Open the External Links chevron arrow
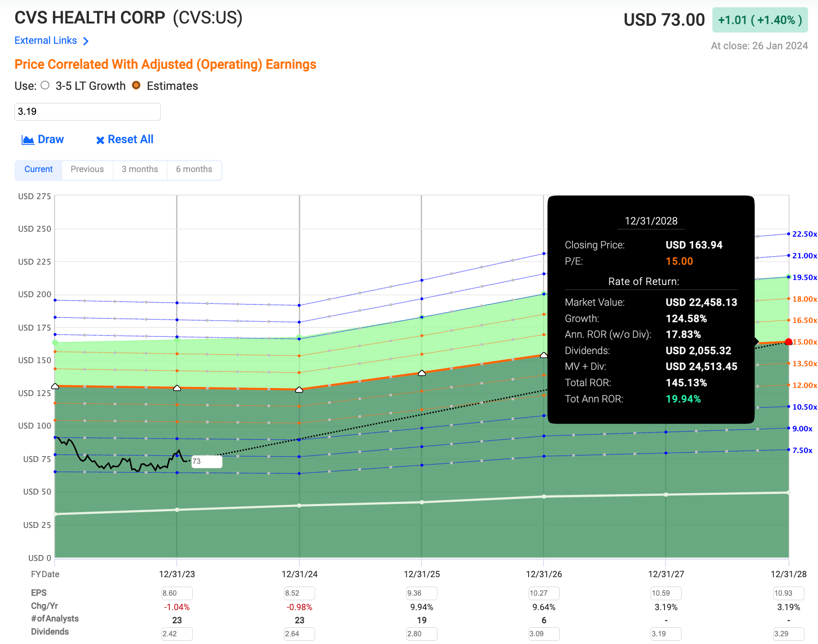The image size is (818, 644). (86, 41)
